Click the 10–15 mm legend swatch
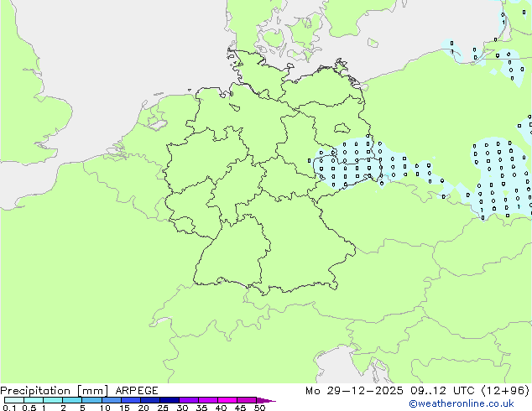 coord(112,400)
